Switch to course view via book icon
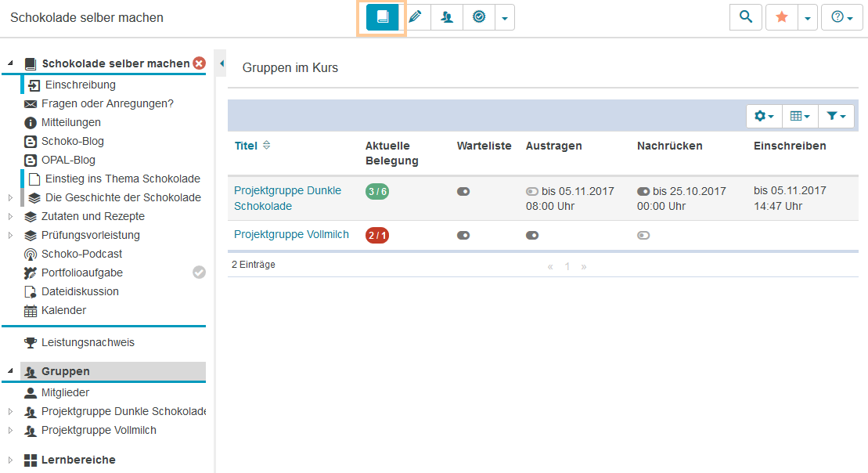 (383, 16)
